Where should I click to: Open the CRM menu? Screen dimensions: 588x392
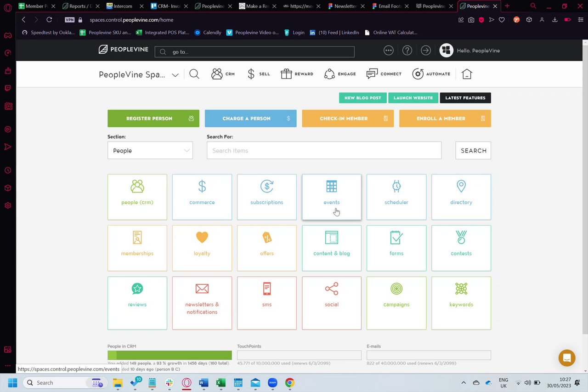pyautogui.click(x=223, y=74)
